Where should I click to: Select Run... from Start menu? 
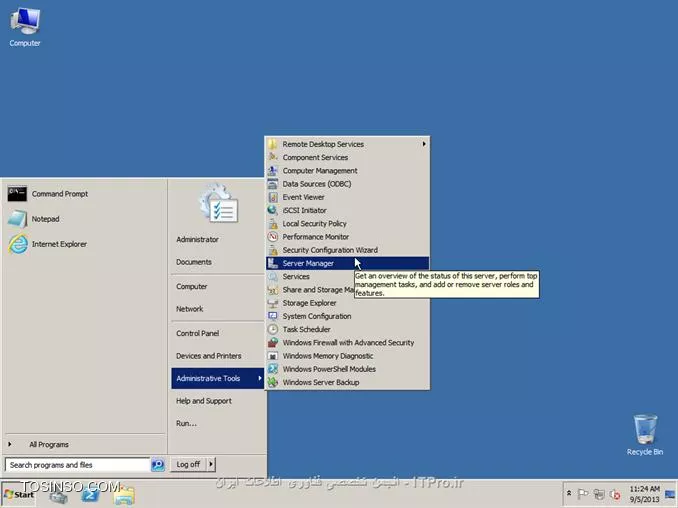pos(186,423)
